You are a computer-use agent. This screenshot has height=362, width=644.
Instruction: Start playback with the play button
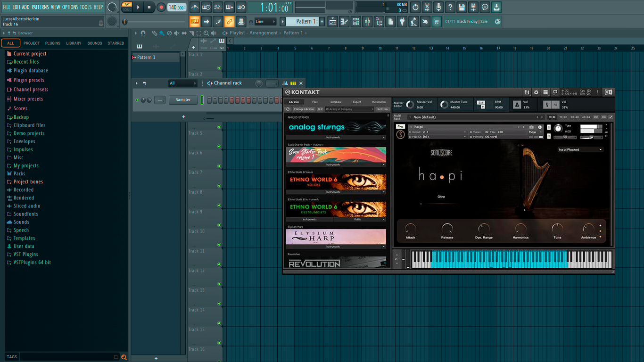point(138,7)
